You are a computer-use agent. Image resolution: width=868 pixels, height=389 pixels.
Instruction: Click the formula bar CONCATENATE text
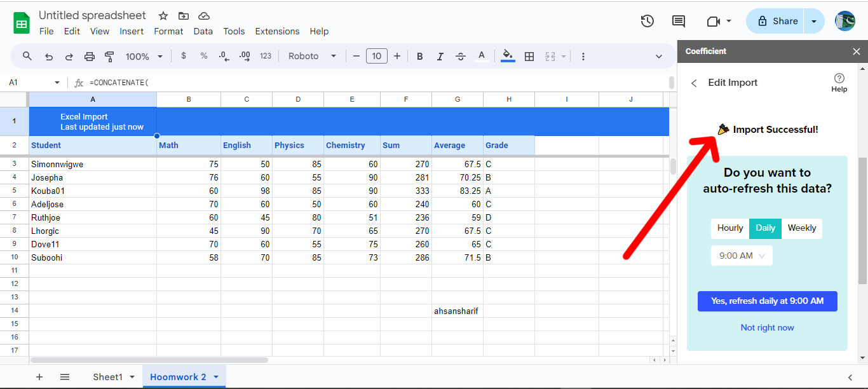[119, 83]
